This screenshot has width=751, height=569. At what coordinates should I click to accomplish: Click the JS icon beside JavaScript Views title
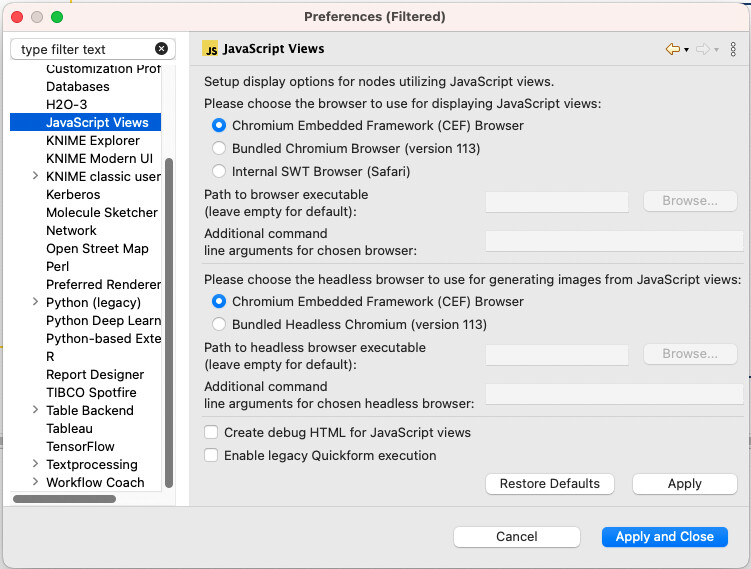point(210,49)
